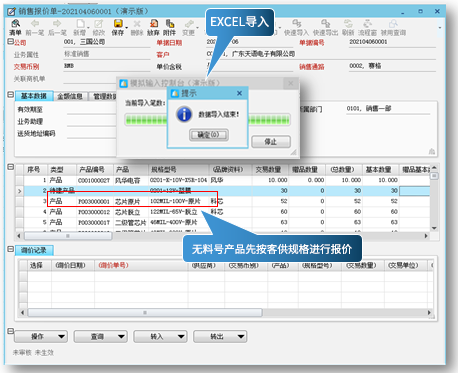Image resolution: width=458 pixels, height=373 pixels.
Task: Click the window title document icon
Action: pyautogui.click(x=11, y=11)
